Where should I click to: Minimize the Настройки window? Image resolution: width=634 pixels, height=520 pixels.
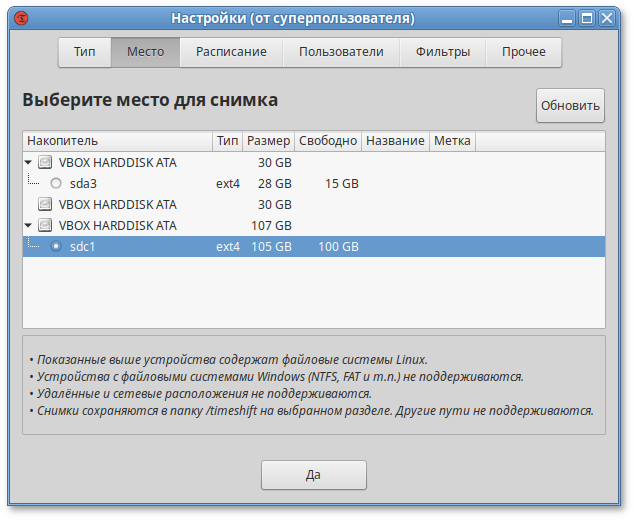[567, 19]
